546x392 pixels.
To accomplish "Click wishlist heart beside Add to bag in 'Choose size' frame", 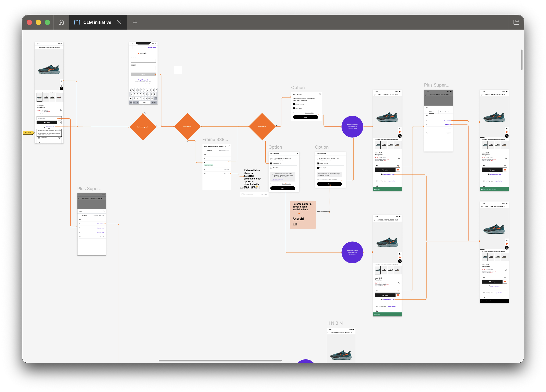I will pos(60,122).
